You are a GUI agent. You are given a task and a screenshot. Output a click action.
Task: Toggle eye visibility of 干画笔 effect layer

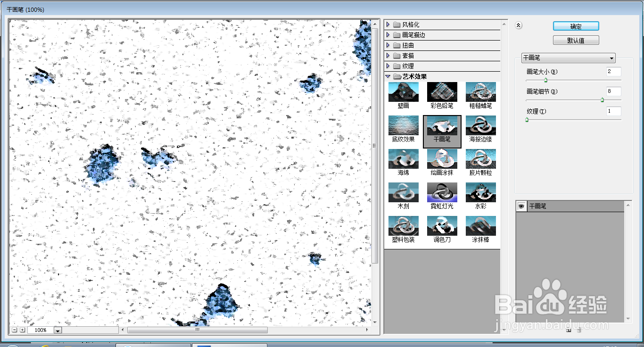(521, 207)
